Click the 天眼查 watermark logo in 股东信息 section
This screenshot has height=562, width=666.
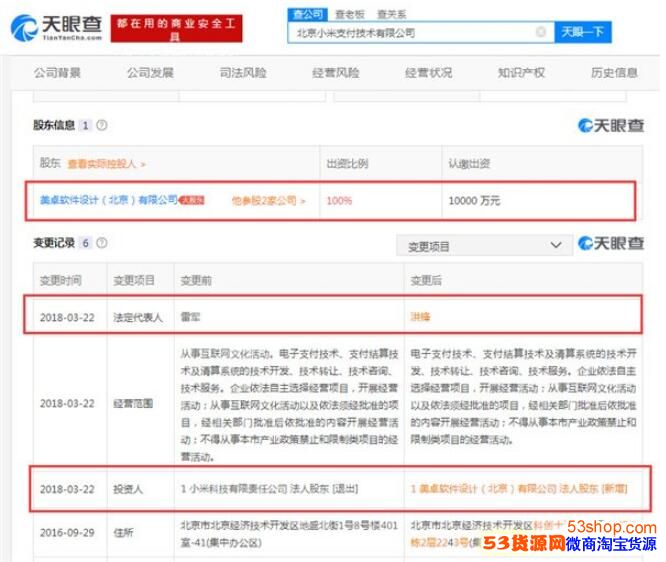point(611,125)
